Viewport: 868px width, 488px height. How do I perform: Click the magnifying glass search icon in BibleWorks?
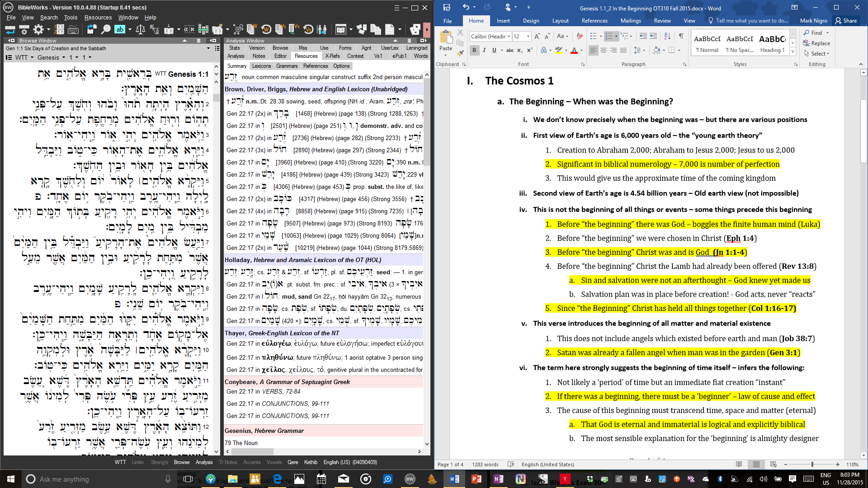coord(106,30)
